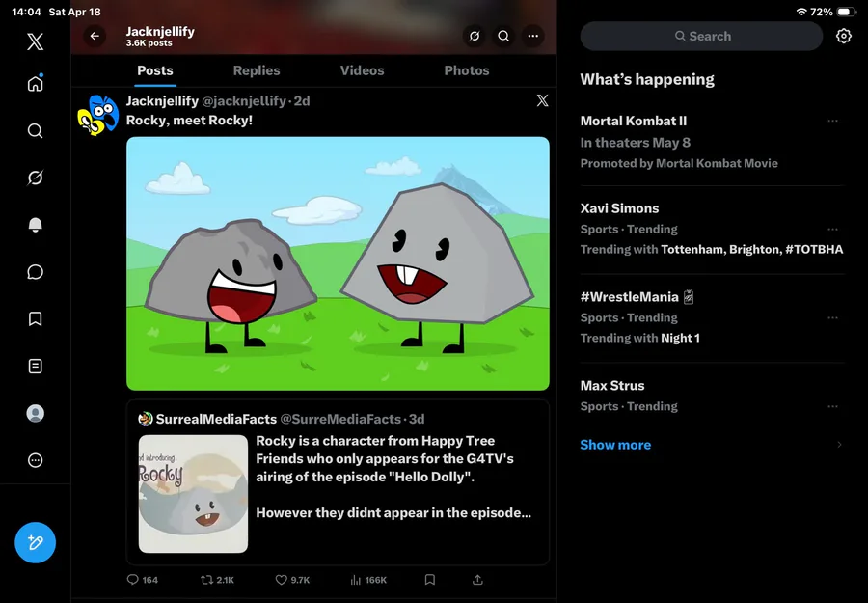868x603 pixels.
Task: Open Night 1 trending keyword
Action: [680, 338]
